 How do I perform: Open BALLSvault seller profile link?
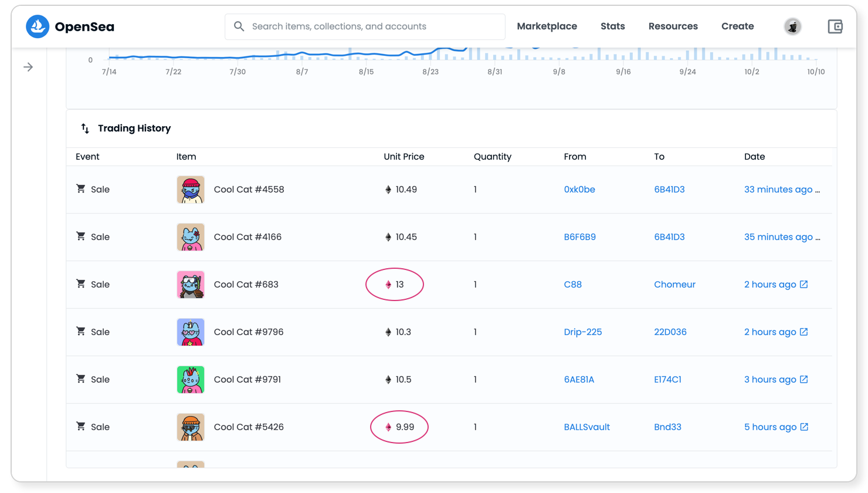[x=586, y=427]
